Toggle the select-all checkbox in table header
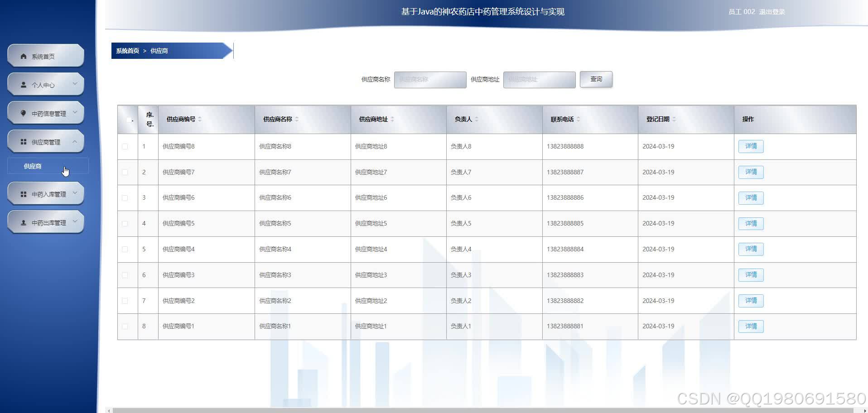The height and width of the screenshot is (413, 868). 129,120
